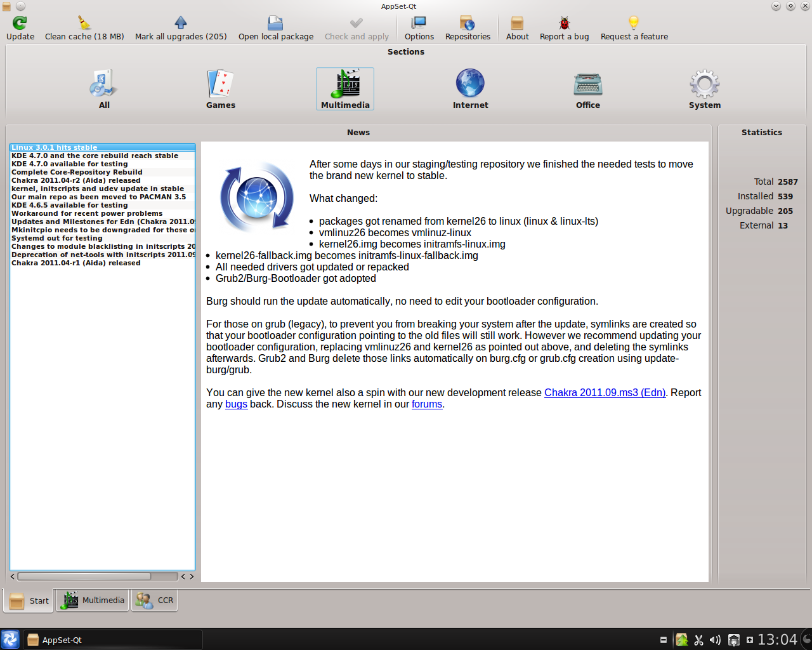Select 'Systemd out for testing' news
The height and width of the screenshot is (650, 812).
pos(102,238)
